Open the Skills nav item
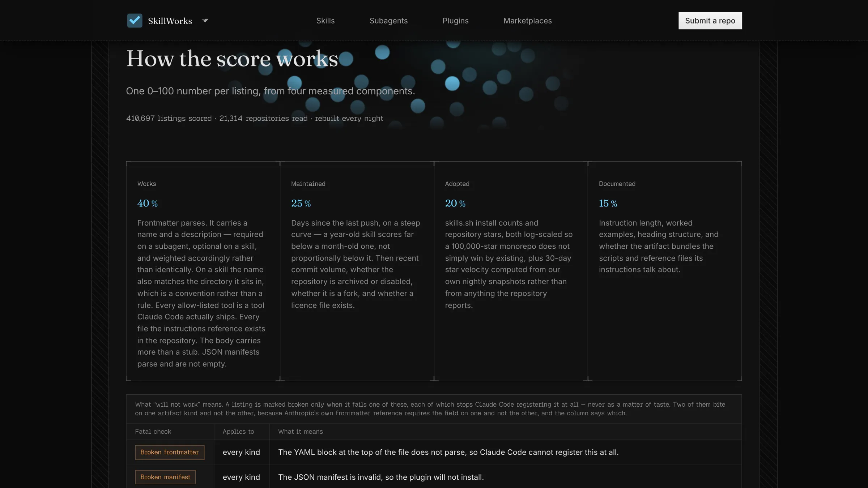868x488 pixels. [325, 21]
